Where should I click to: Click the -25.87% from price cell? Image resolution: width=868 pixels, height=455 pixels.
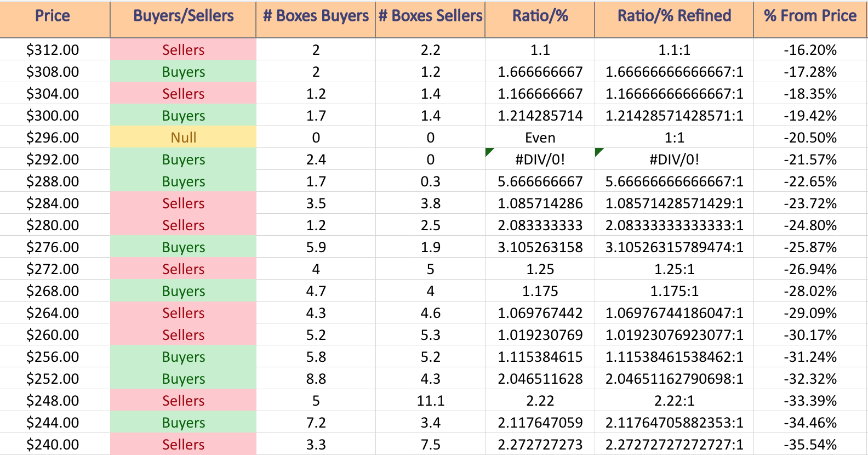click(810, 247)
